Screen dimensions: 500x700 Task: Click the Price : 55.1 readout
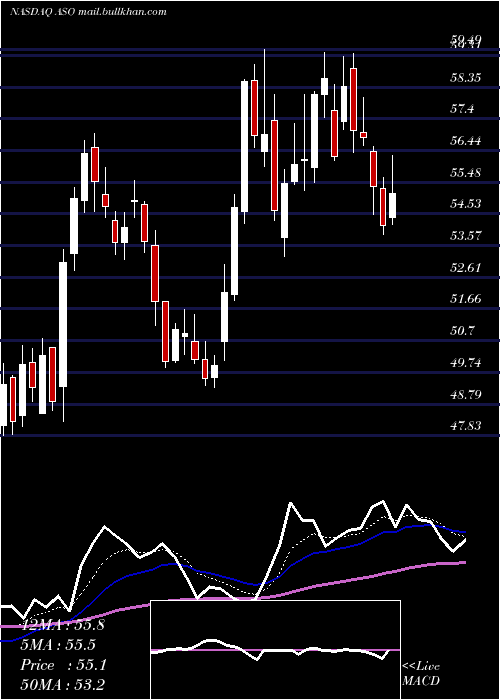(x=63, y=665)
